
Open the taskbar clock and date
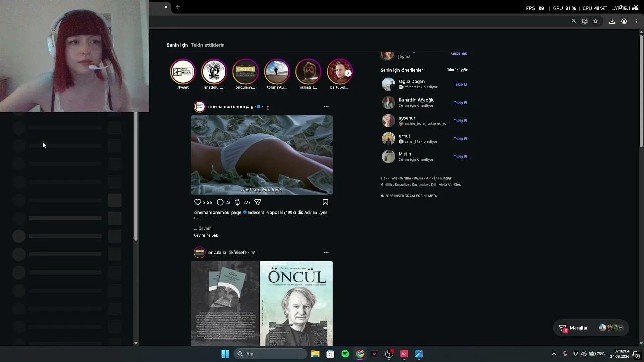pyautogui.click(x=620, y=354)
